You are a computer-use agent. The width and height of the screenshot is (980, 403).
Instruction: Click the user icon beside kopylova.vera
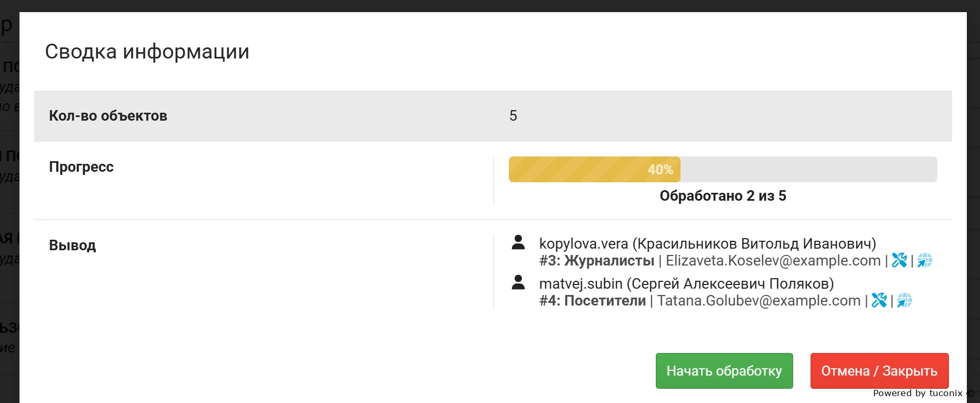click(x=518, y=243)
